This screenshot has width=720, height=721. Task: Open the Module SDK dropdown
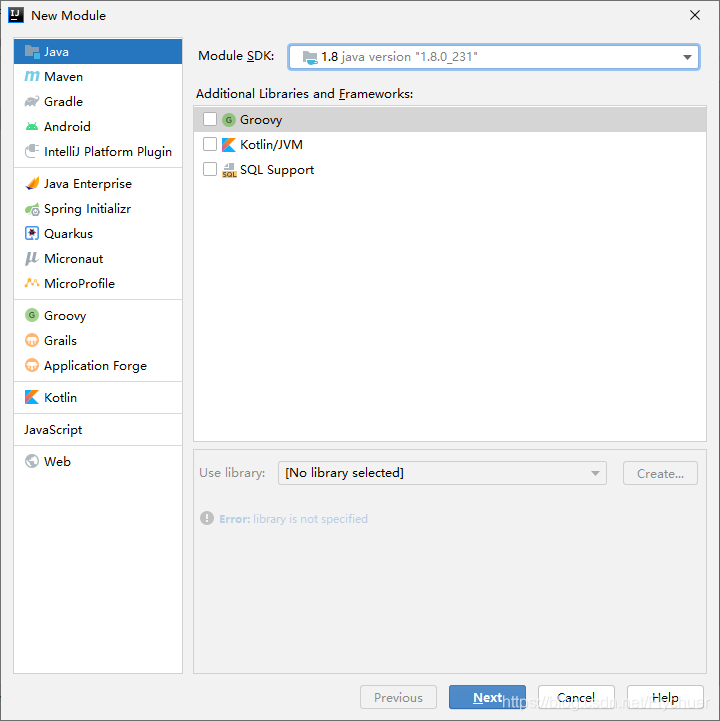pos(494,57)
